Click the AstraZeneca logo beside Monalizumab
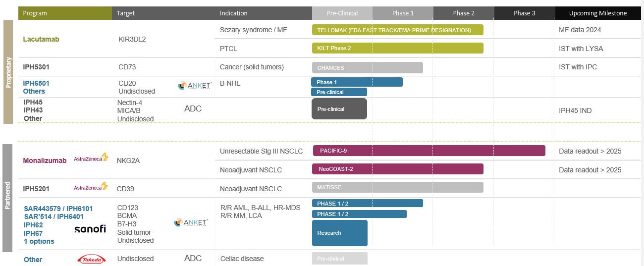Viewport: 644px width, 266px height. [91, 159]
